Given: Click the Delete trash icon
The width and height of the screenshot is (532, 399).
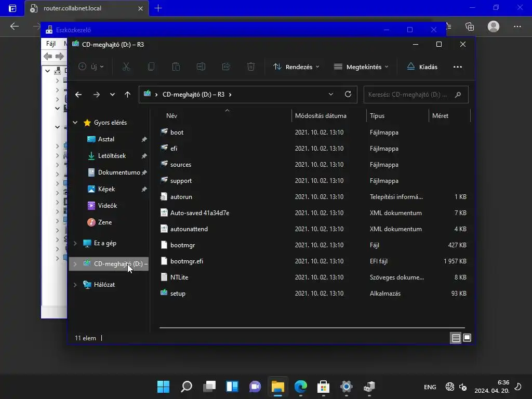Looking at the screenshot, I should click(x=251, y=67).
